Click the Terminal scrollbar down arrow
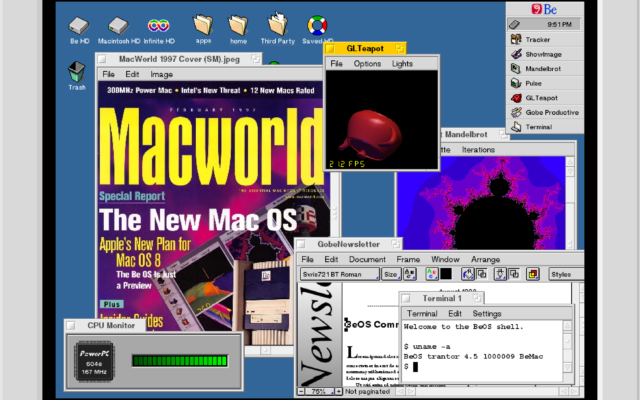 568,368
